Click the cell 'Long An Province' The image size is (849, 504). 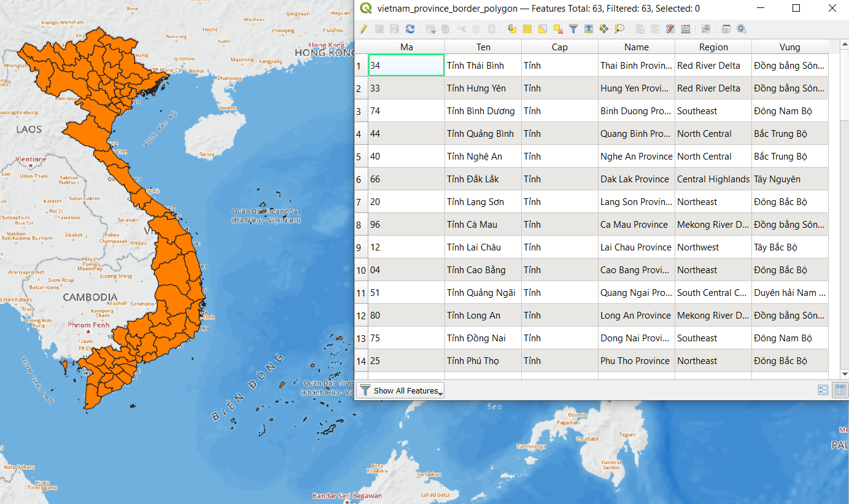pos(637,315)
